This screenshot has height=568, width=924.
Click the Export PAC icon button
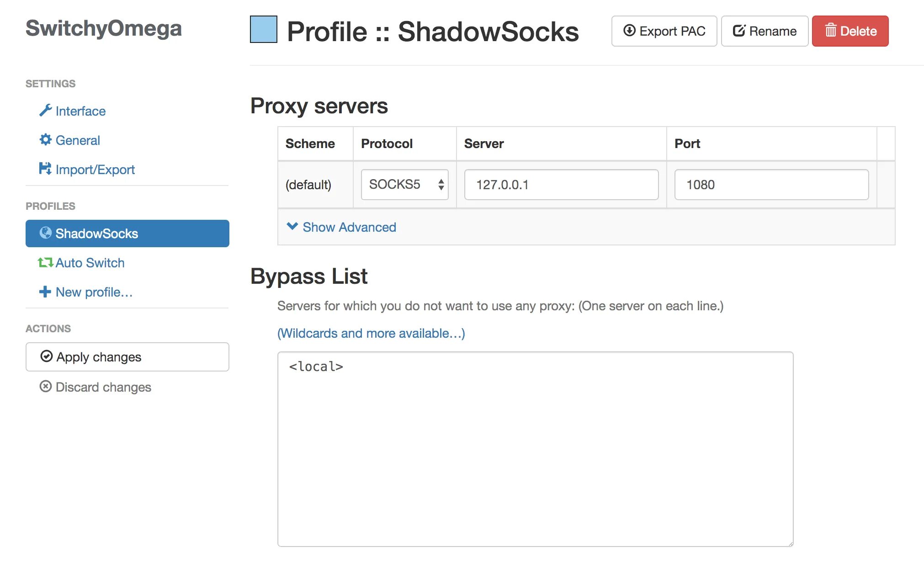point(631,32)
